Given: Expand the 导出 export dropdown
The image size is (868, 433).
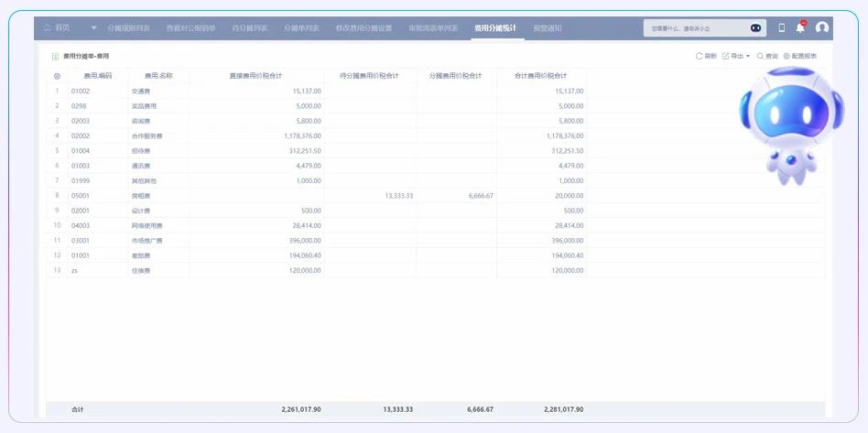Looking at the screenshot, I should pos(736,56).
